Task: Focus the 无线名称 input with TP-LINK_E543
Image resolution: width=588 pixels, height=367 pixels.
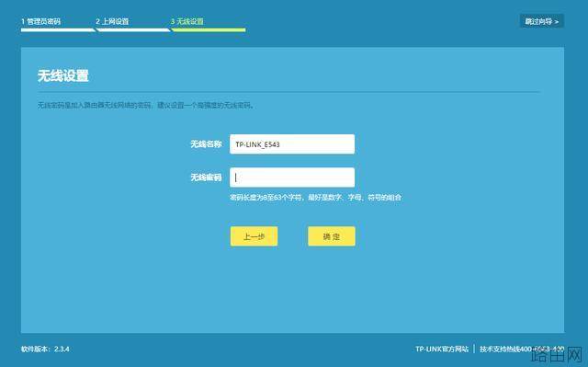Action: [292, 144]
